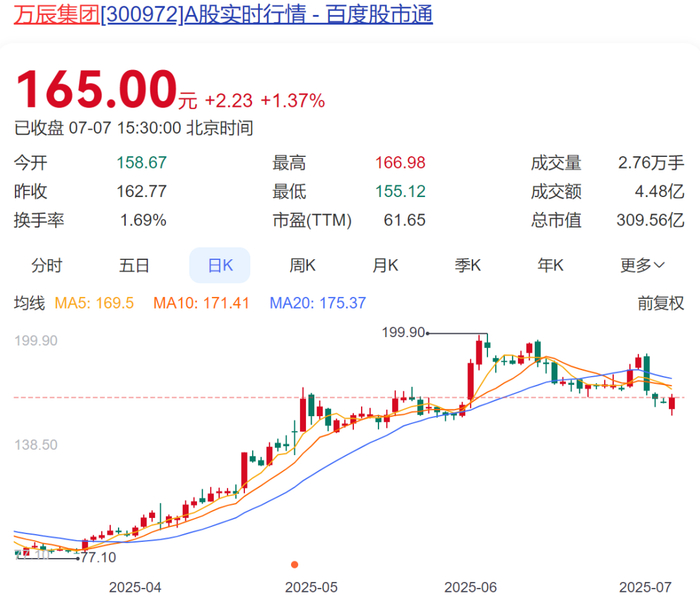700x597 pixels.
Task: Click the 2025-07 date axis label
Action: [646, 587]
